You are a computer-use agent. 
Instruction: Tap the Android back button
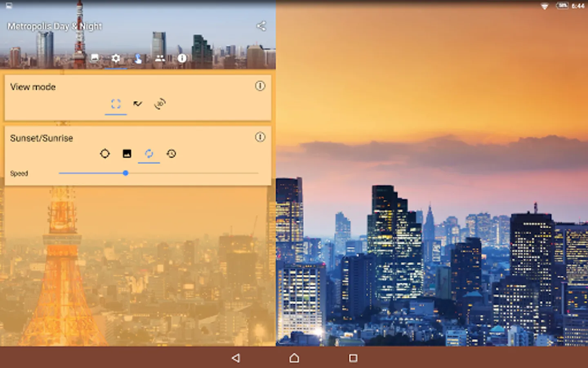point(236,358)
